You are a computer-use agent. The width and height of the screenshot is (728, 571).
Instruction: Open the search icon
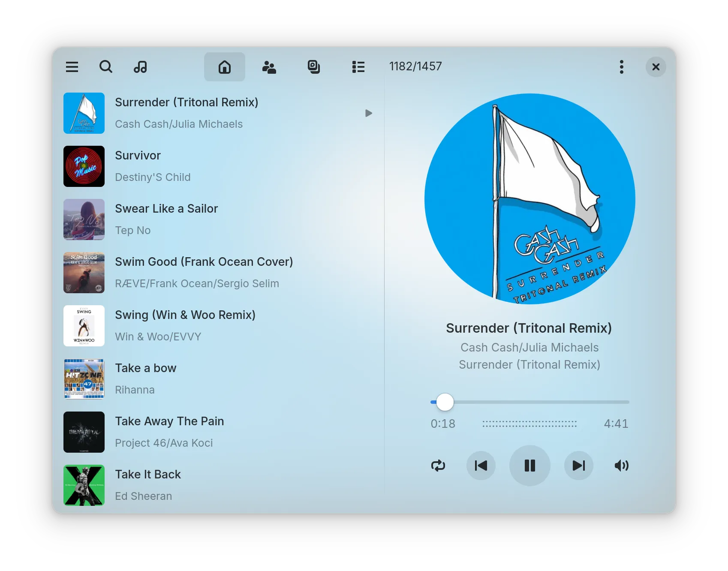[x=106, y=67]
